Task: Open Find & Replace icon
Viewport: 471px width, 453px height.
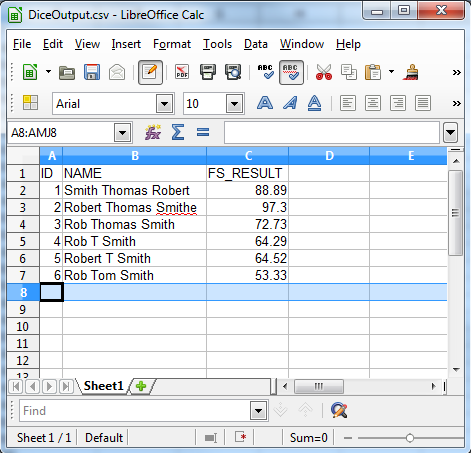Action: [x=339, y=410]
